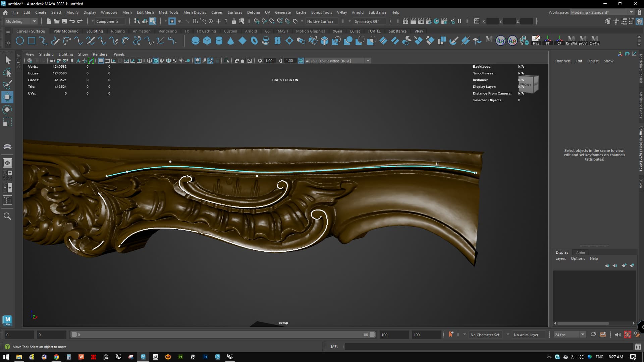Select the Move tool in the Tool Box
644x362 pixels.
7,97
